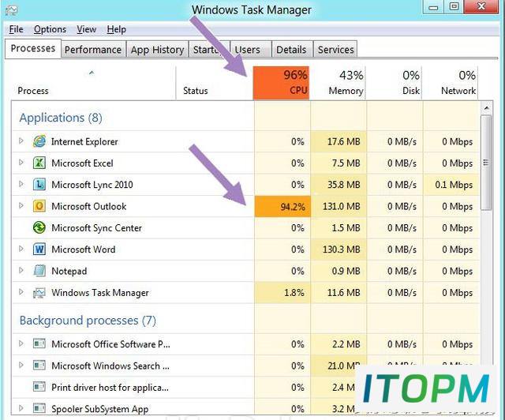Switch to the Services tab
Image resolution: width=505 pixels, height=420 pixels.
(x=335, y=50)
